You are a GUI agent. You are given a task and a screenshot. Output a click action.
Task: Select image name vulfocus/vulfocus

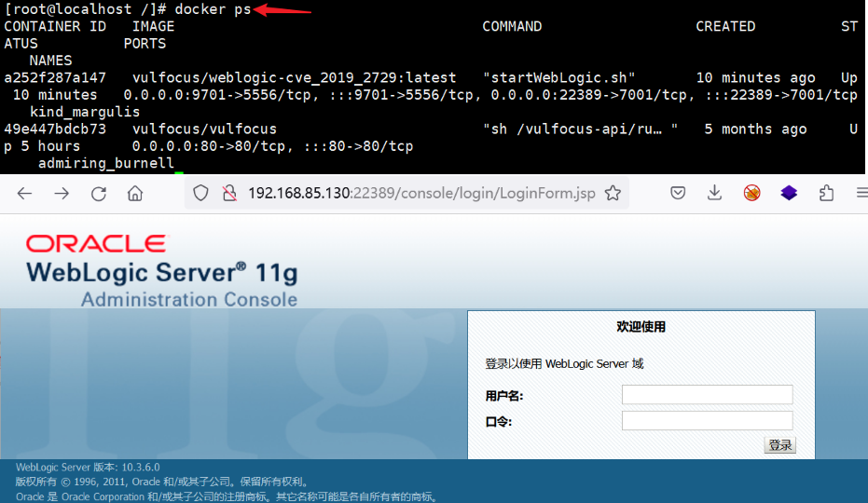[x=204, y=129]
